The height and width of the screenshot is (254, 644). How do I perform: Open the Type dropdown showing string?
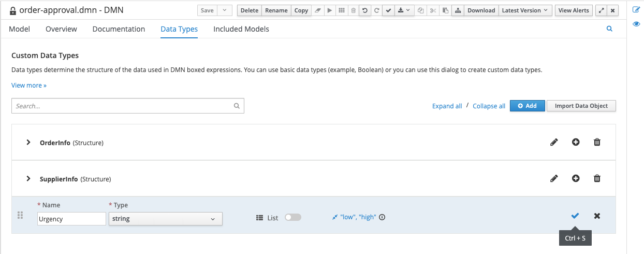coord(166,219)
